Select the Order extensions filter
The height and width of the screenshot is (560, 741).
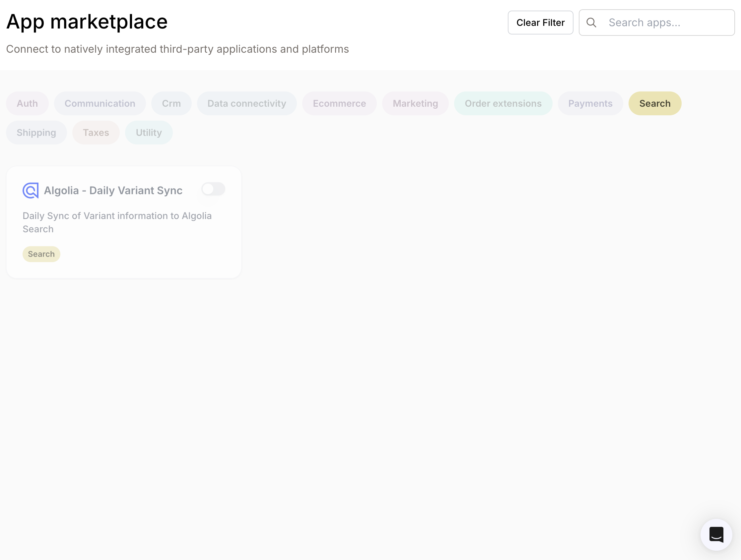click(x=503, y=103)
